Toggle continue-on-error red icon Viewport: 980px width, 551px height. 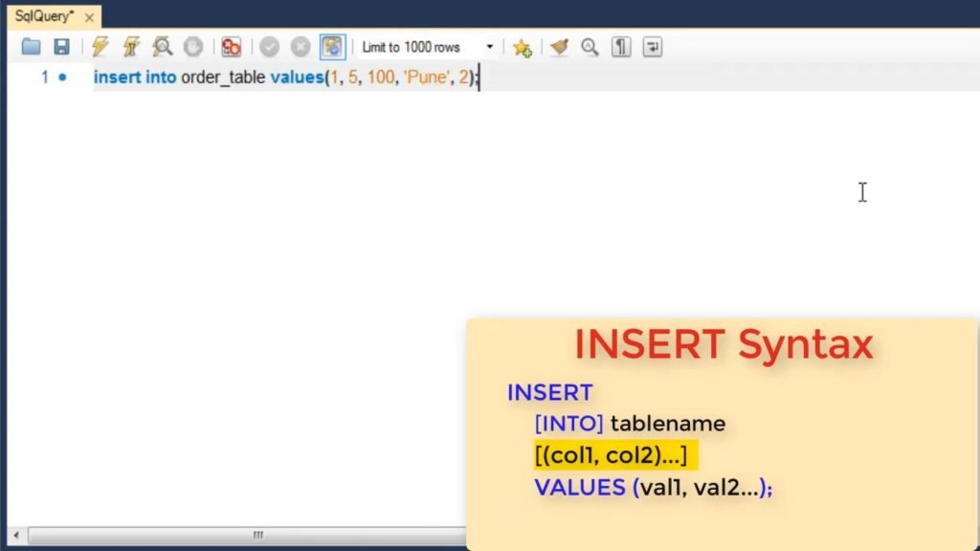pos(232,47)
